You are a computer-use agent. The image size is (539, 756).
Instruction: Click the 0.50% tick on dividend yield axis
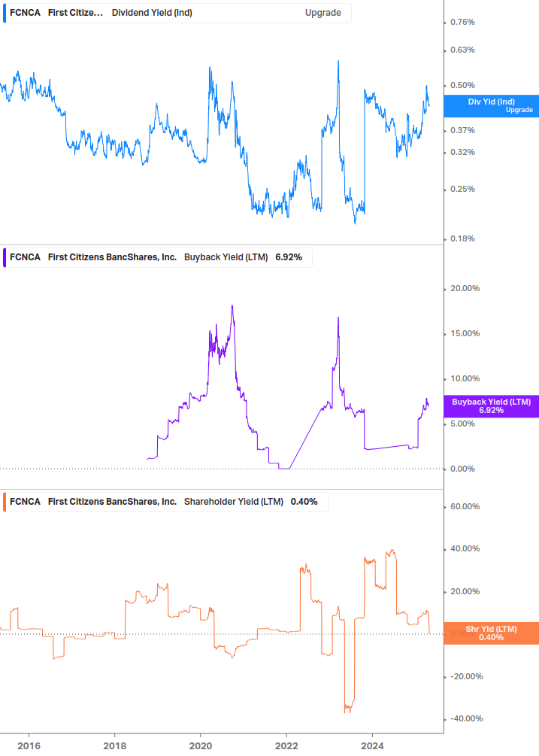(x=462, y=85)
